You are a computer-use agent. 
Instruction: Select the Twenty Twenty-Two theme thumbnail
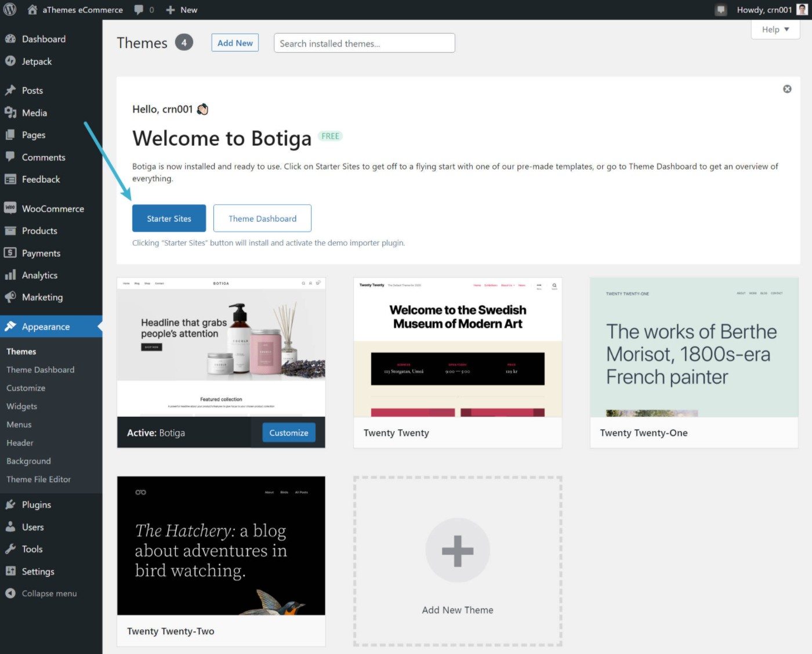pos(221,545)
